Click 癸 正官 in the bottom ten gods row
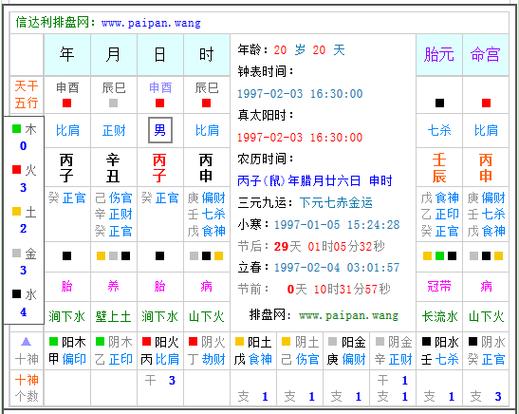This screenshot has width=519, height=414. click(x=486, y=359)
